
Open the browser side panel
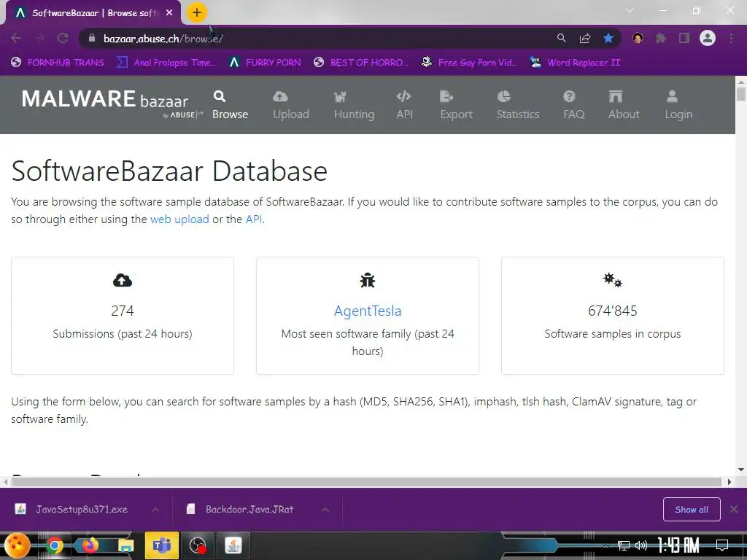click(x=684, y=38)
